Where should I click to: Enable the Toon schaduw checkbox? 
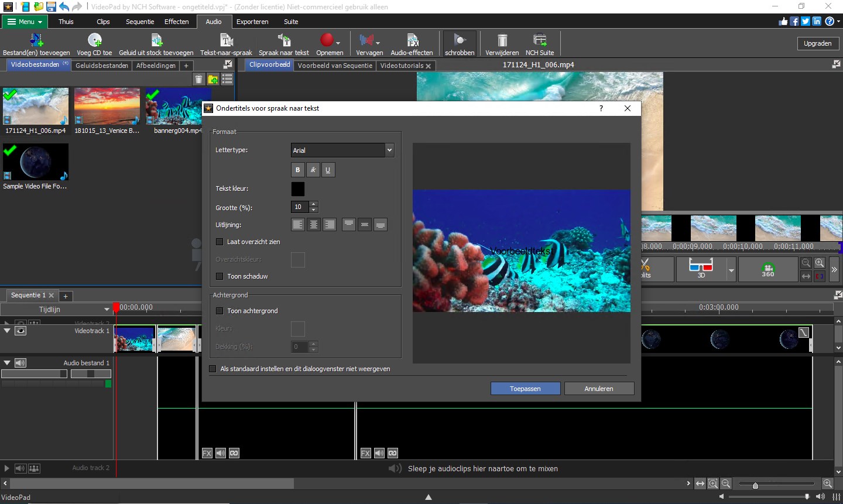[x=220, y=276]
